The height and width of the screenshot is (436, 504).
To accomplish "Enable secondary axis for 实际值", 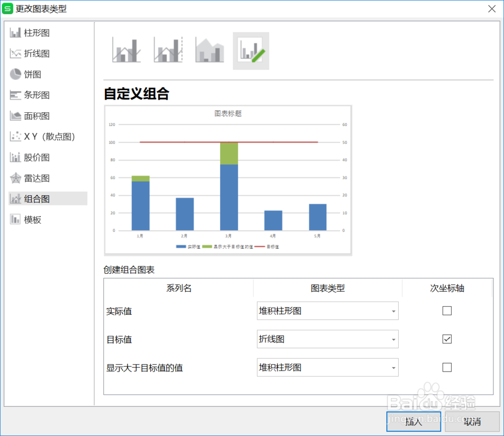I will [447, 311].
